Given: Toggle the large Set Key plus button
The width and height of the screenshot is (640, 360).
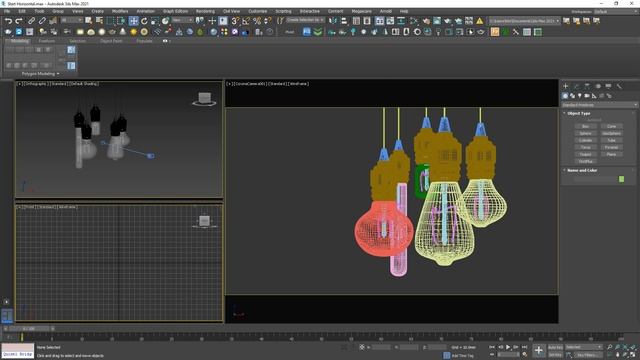Looking at the screenshot, I should coord(539,350).
